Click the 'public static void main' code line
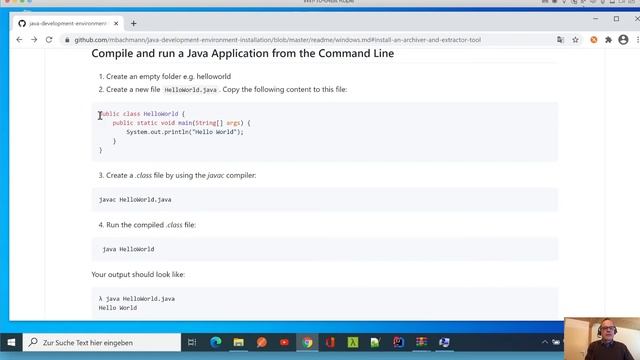The width and height of the screenshot is (640, 360). point(181,123)
